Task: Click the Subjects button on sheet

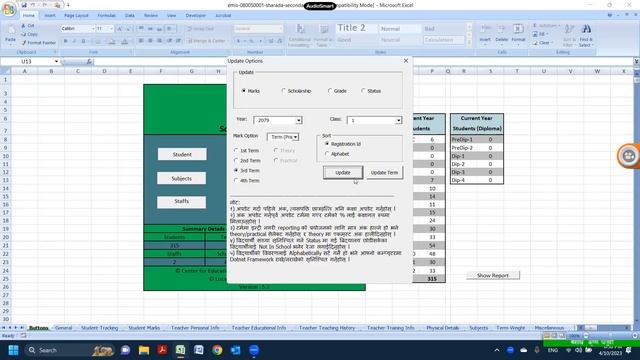Action: (182, 178)
